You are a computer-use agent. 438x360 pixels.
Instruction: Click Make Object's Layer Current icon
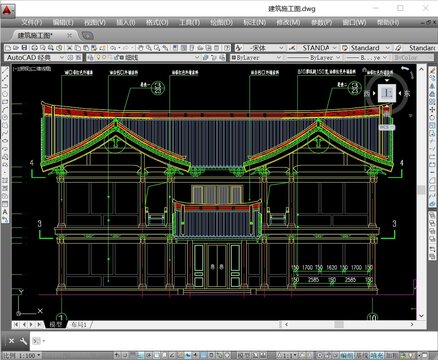206,58
